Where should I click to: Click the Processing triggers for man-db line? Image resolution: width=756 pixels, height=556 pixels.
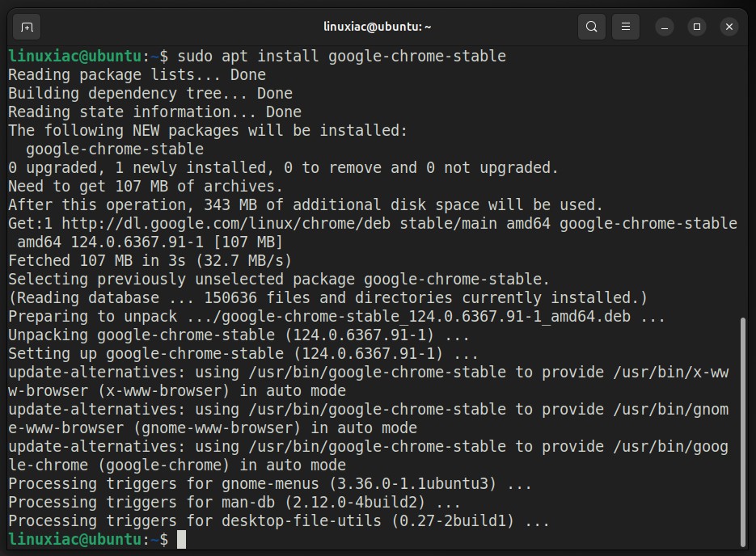click(x=234, y=503)
